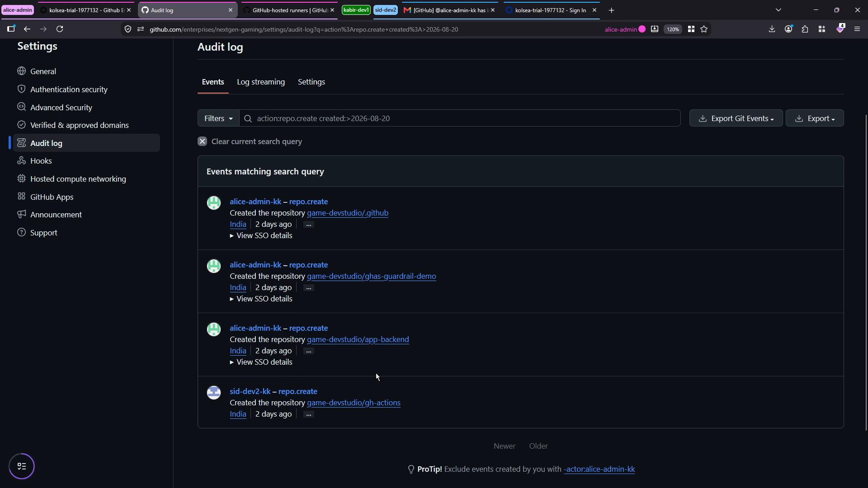
Task: Open browser downloads icon
Action: (x=772, y=29)
